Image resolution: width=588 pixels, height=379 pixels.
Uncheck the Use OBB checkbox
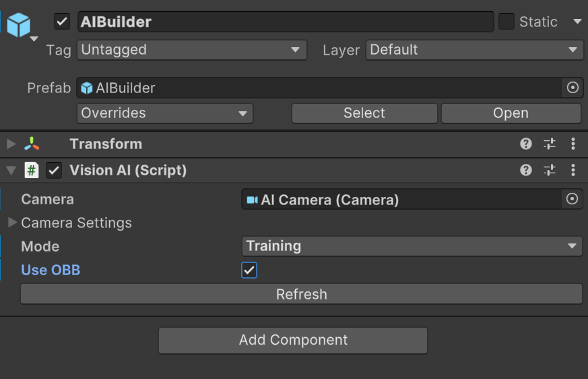point(249,270)
